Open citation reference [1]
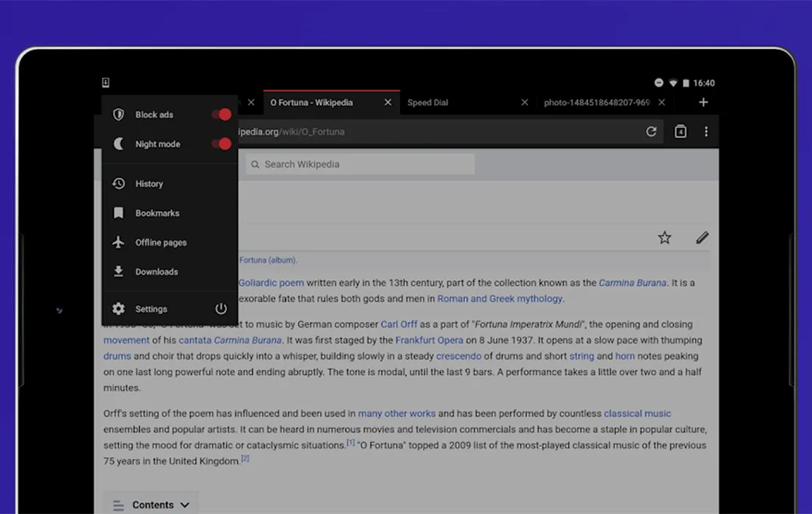Viewport: 812px width, 514px height. point(351,443)
